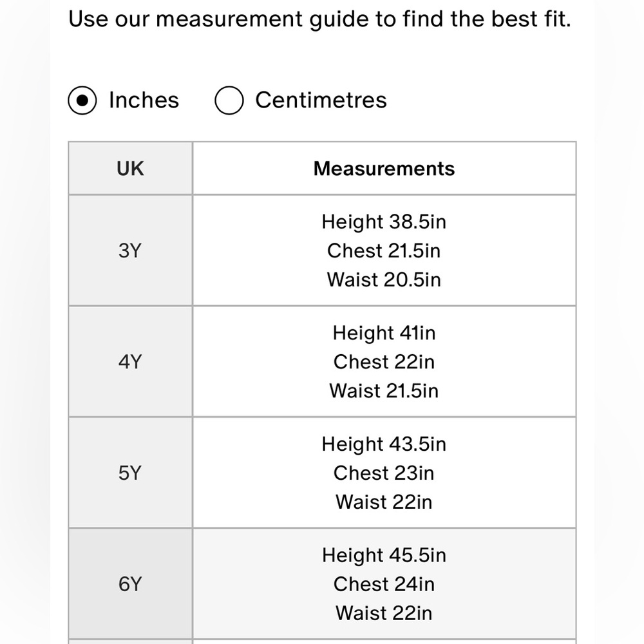
Task: Click Height 38.5in measurement text
Action: (x=384, y=222)
